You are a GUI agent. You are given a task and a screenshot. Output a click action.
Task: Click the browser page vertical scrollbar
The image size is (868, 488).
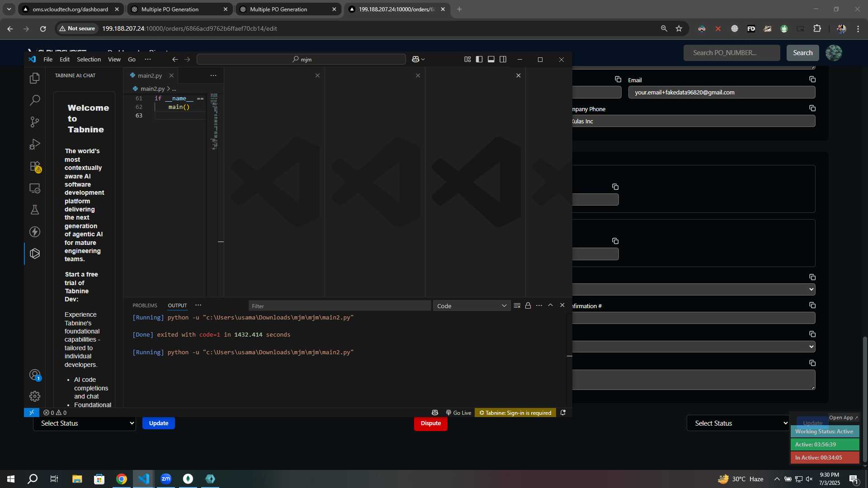pos(865,399)
